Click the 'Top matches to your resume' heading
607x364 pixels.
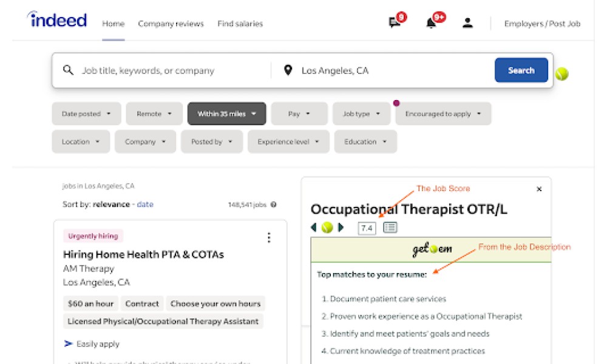[371, 274]
